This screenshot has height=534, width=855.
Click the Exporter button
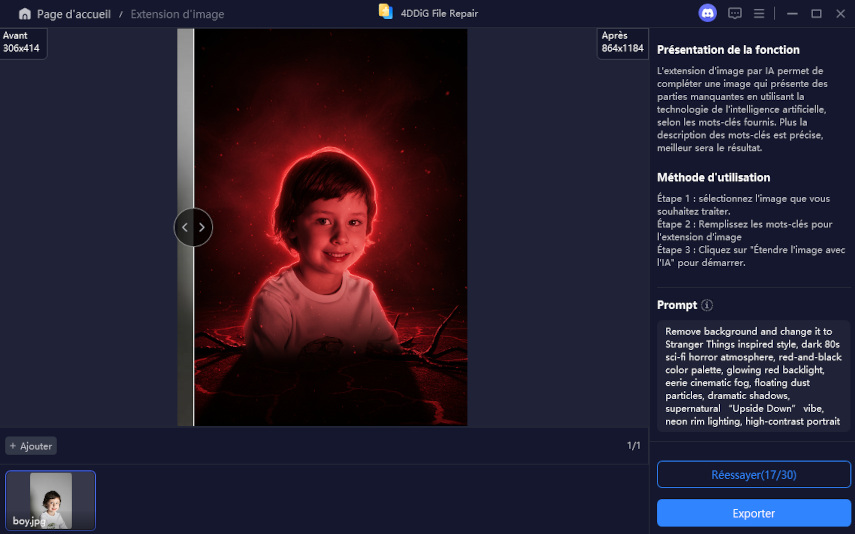pyautogui.click(x=754, y=513)
